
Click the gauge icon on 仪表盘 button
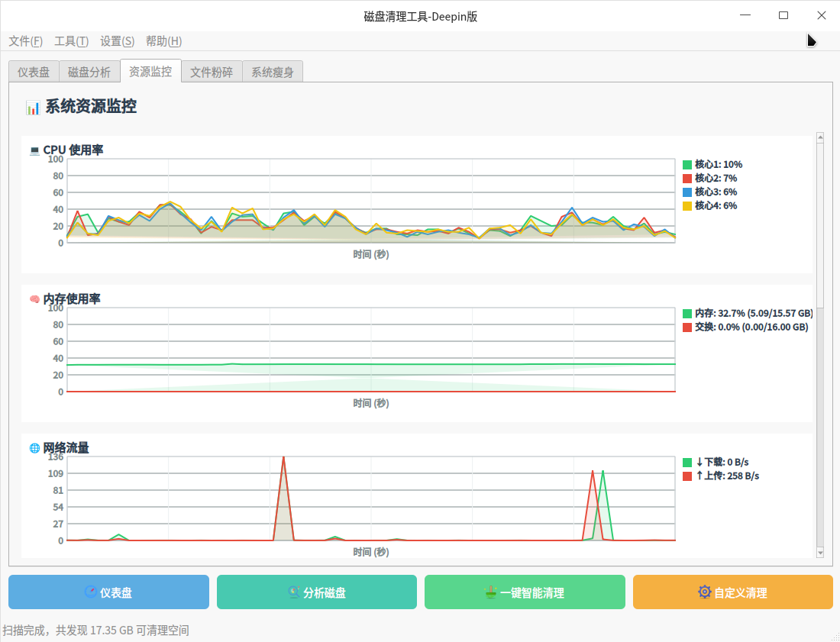pos(91,592)
